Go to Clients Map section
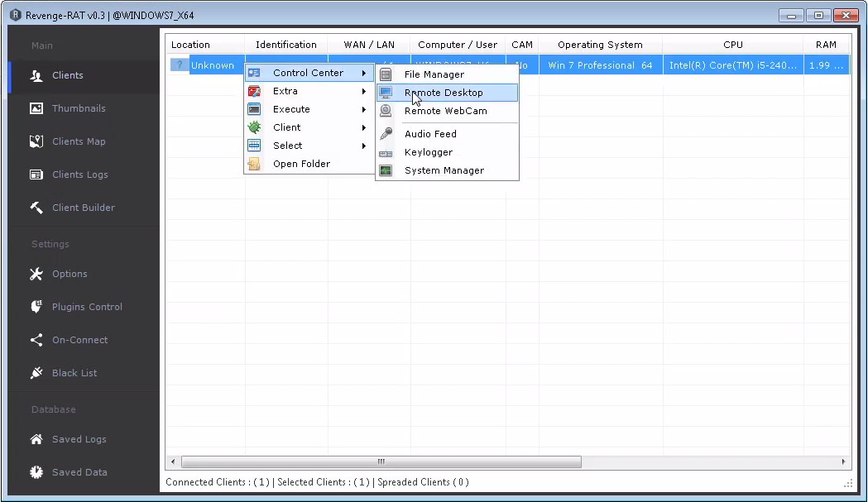The height and width of the screenshot is (502, 868). coord(79,141)
